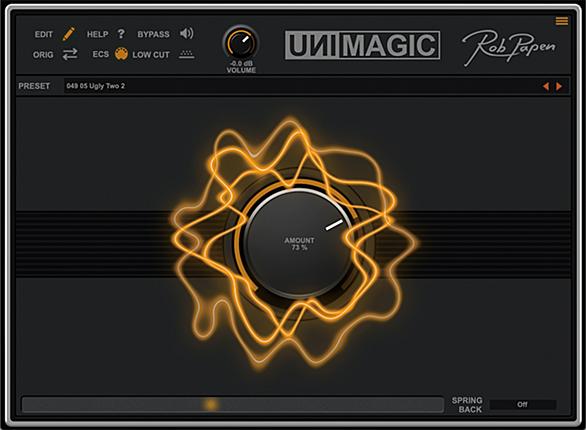This screenshot has height=430, width=586.
Task: Click the orange dot on bottom slider bar
Action: click(x=211, y=405)
